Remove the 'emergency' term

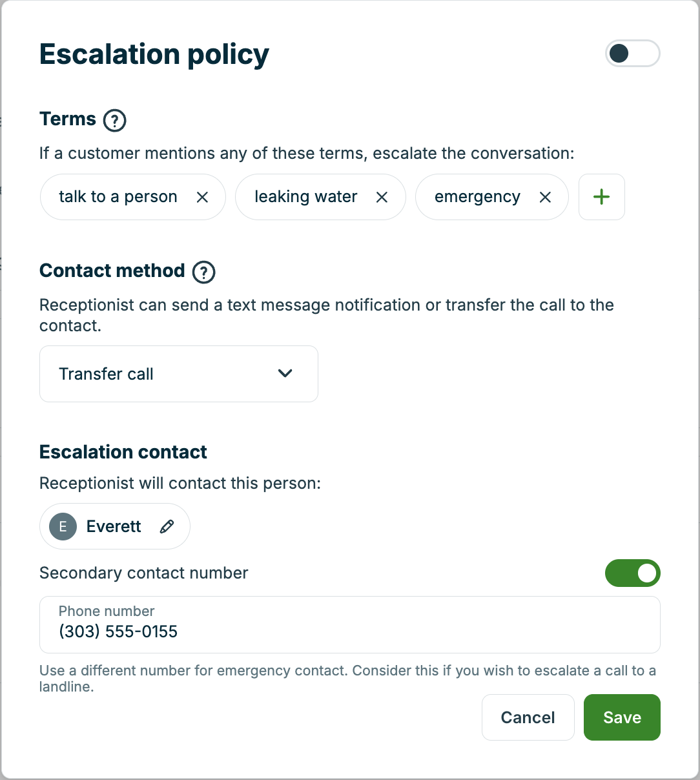coord(545,197)
